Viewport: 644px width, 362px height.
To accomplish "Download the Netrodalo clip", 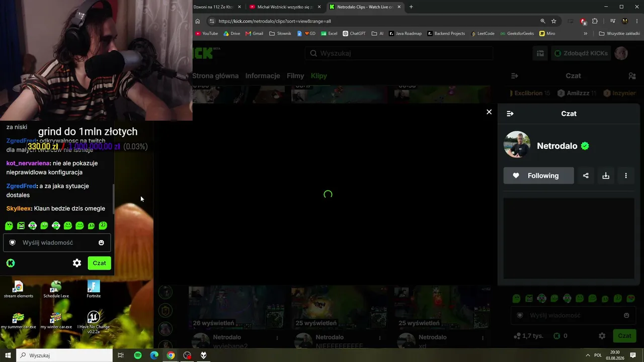I will click(x=606, y=175).
